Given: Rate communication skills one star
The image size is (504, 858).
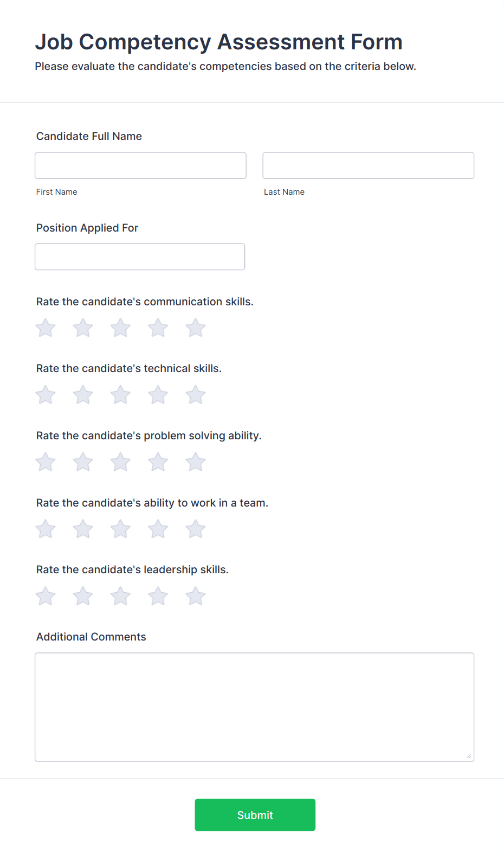Looking at the screenshot, I should pyautogui.click(x=46, y=328).
